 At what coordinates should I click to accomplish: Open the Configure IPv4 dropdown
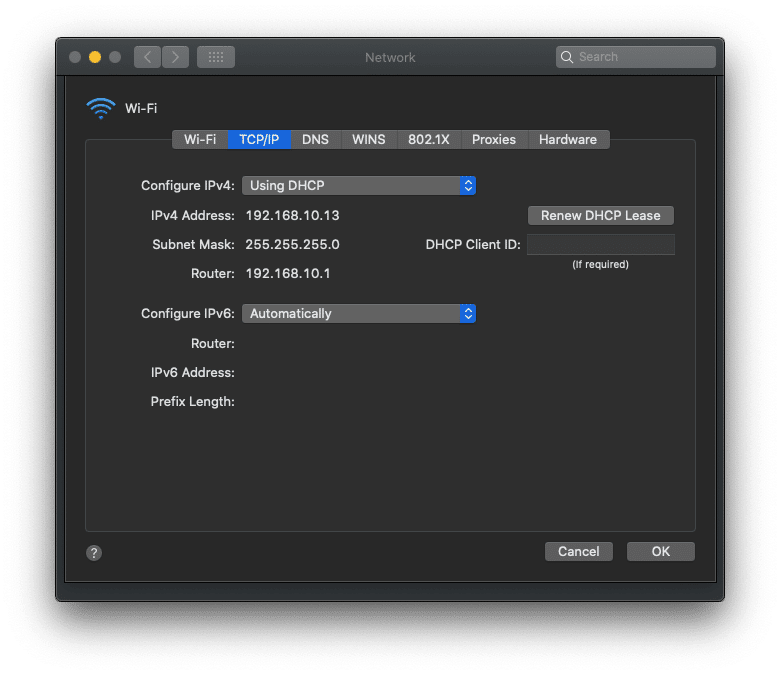(x=359, y=186)
